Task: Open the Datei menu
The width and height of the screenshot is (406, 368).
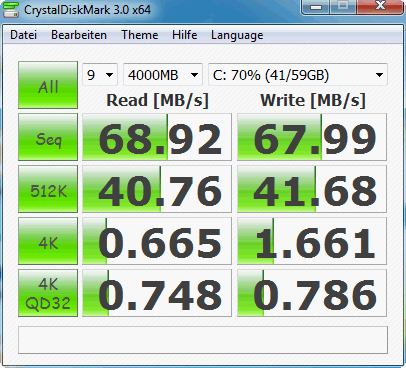Action: [x=23, y=35]
